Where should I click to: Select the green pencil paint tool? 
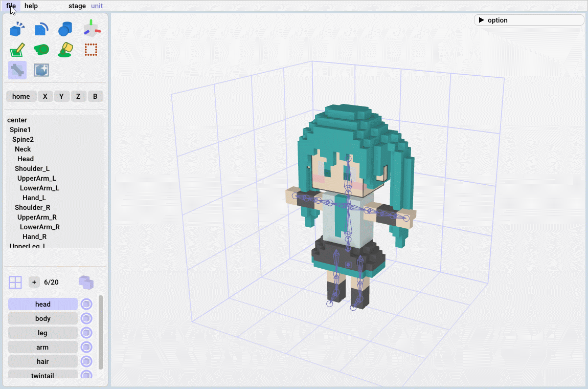tap(17, 50)
